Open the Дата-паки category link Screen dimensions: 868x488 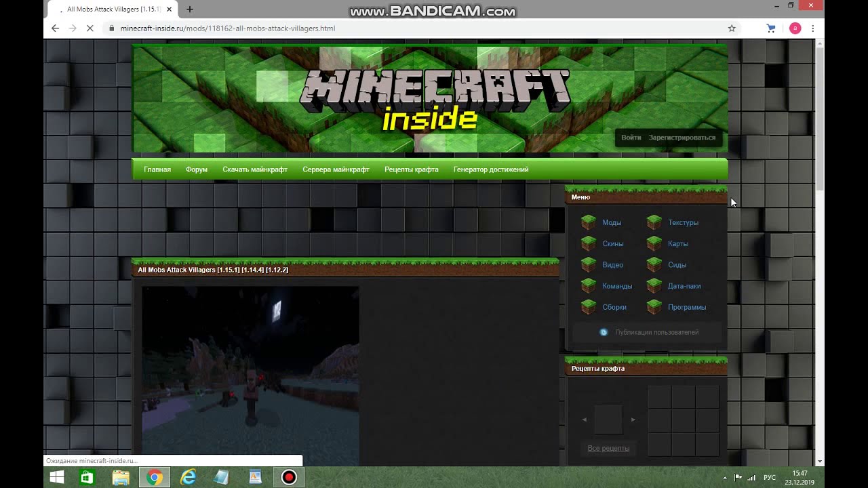click(x=684, y=286)
